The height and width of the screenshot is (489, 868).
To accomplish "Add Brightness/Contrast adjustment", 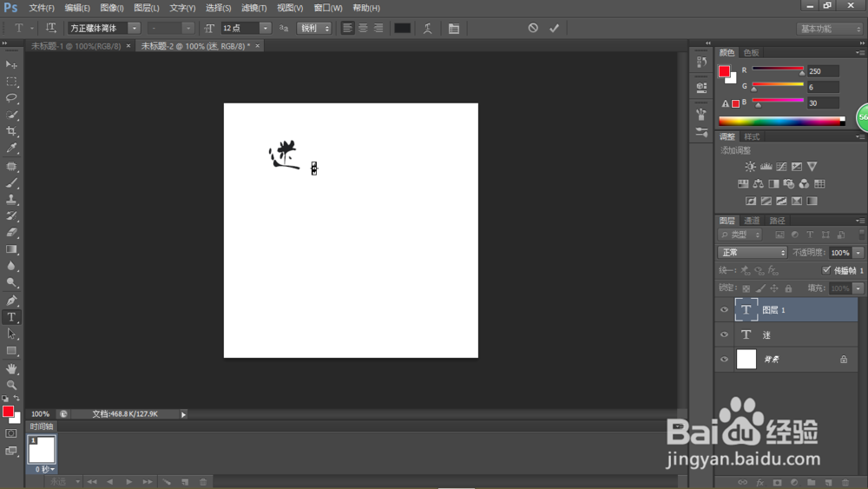I will click(750, 166).
